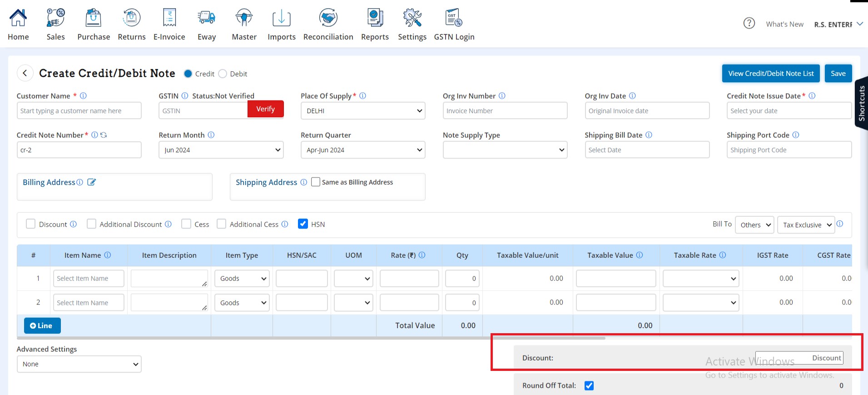Screen dimensions: 868x395
Task: Uncheck the HSN checkbox
Action: 303,224
